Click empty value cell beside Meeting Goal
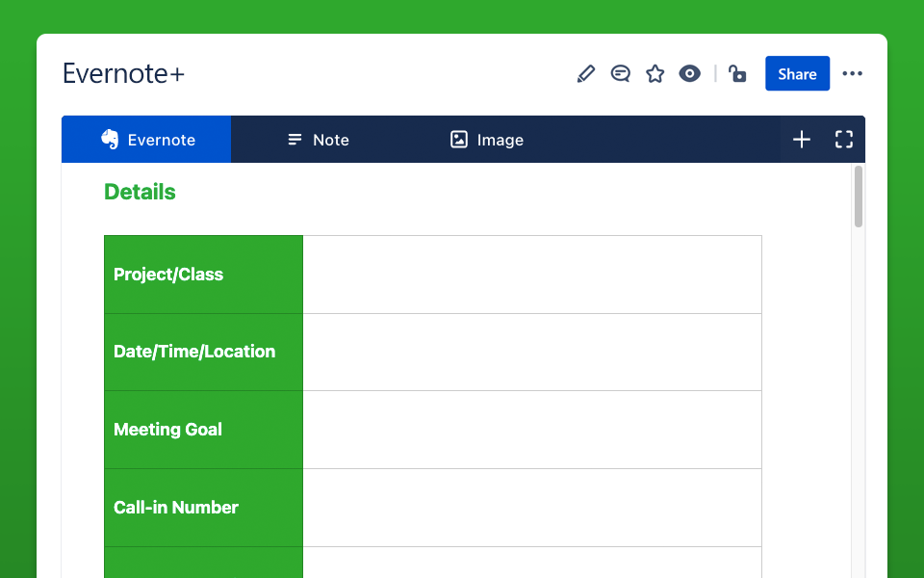Viewport: 924px width, 578px height. tap(532, 430)
